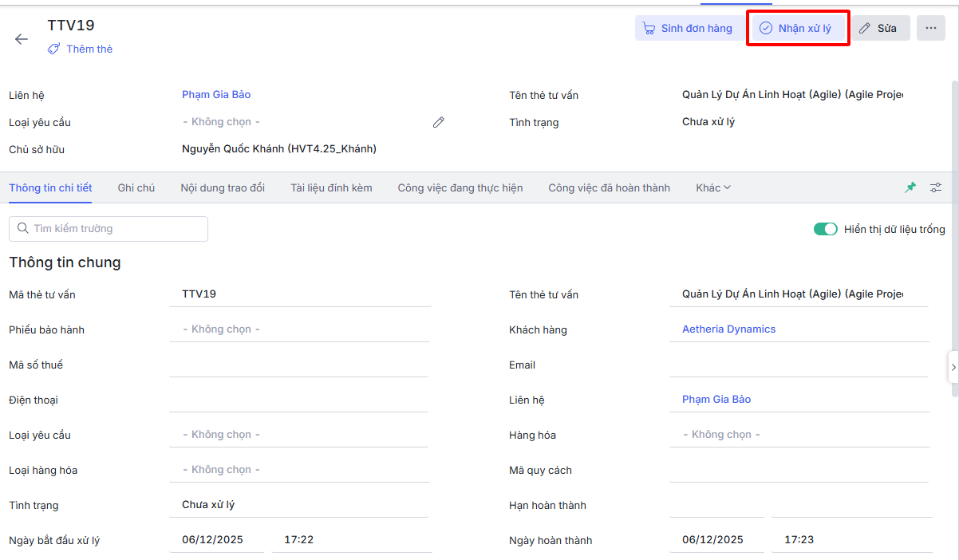Expand the Khác tab dropdown

(x=712, y=188)
